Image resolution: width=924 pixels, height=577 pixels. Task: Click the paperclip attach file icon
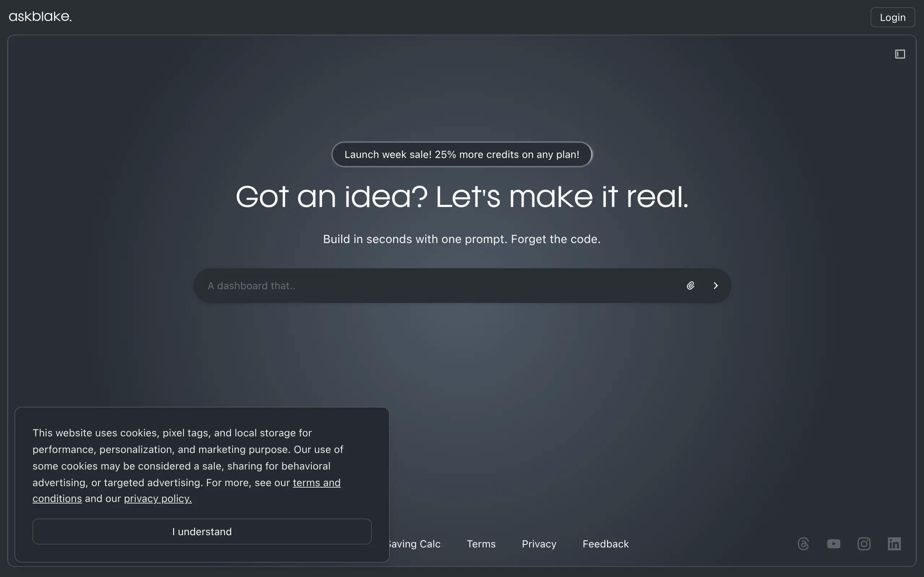[x=690, y=286]
